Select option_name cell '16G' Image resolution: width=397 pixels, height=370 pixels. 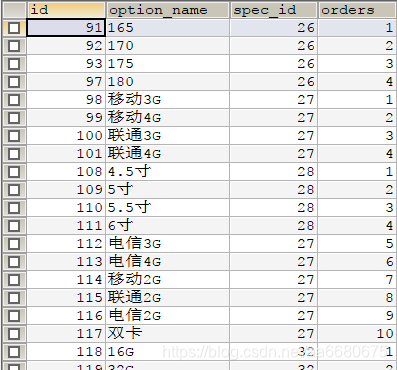click(168, 352)
